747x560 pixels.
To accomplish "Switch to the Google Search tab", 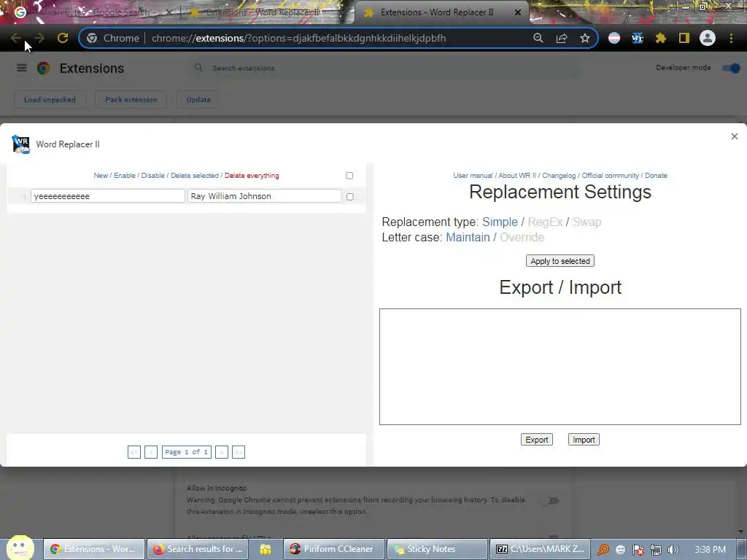I will 90,12.
